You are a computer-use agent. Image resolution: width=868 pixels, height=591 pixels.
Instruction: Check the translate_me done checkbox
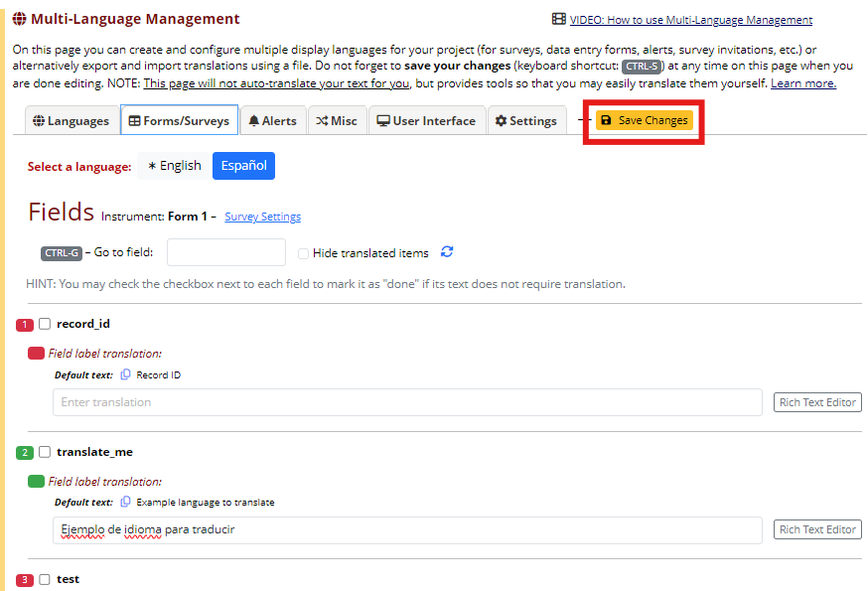pyautogui.click(x=45, y=451)
